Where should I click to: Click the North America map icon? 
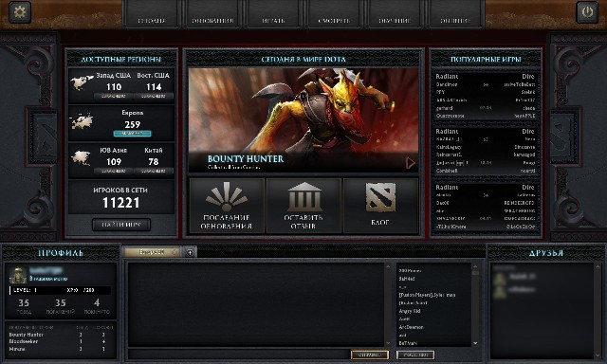click(x=83, y=82)
